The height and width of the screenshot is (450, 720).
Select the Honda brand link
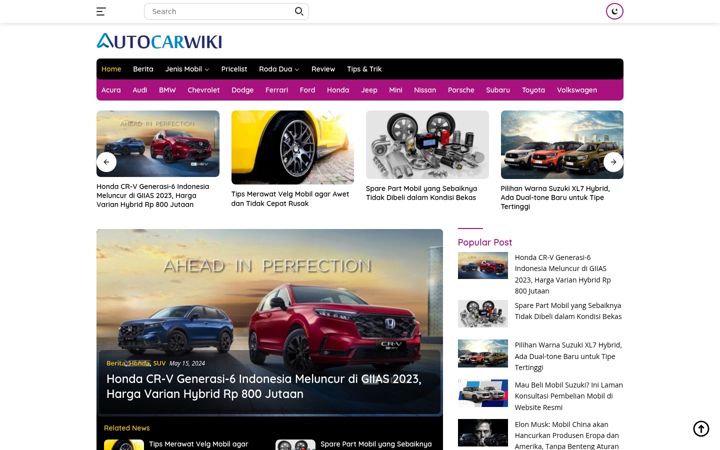pyautogui.click(x=338, y=90)
